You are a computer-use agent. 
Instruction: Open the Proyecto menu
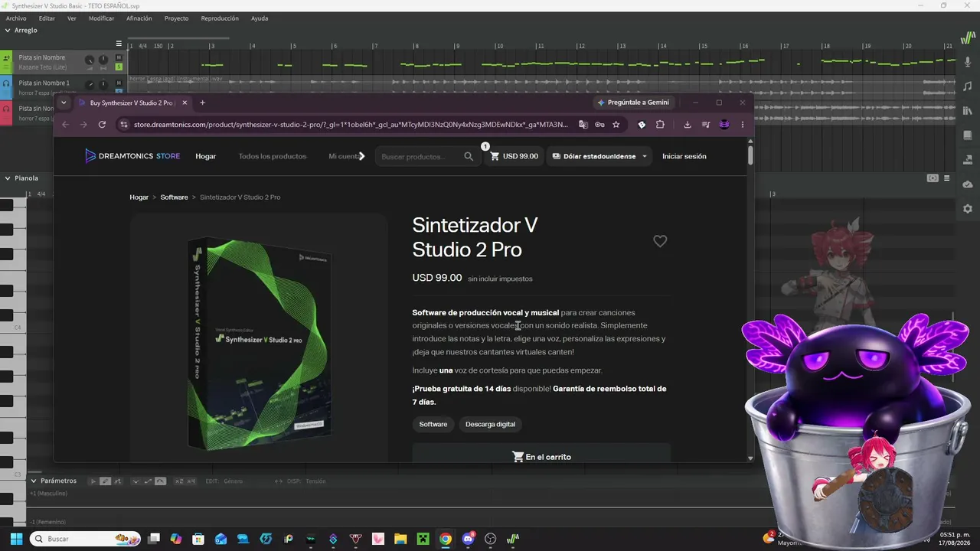[176, 18]
